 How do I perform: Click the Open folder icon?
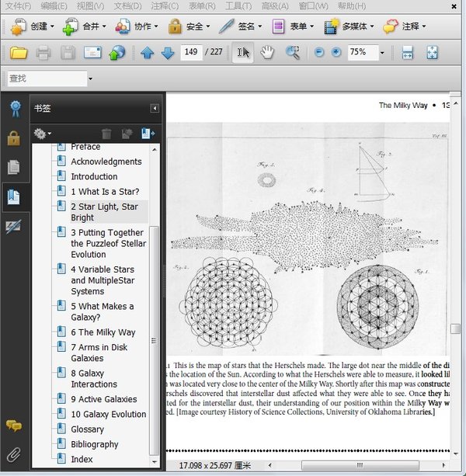coord(19,53)
